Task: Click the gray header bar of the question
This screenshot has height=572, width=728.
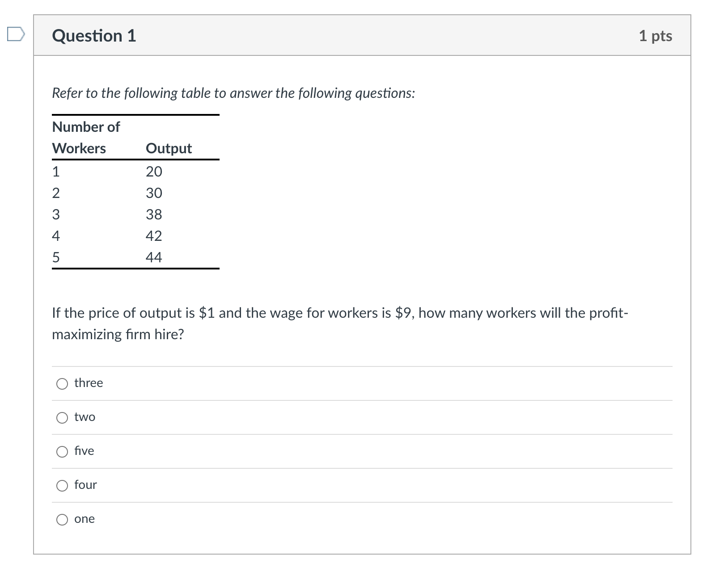Action: pos(358,36)
